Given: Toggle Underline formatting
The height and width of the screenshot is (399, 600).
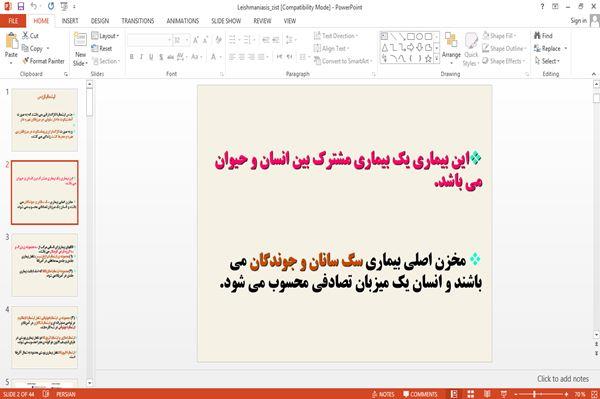Looking at the screenshot, I should point(151,57).
